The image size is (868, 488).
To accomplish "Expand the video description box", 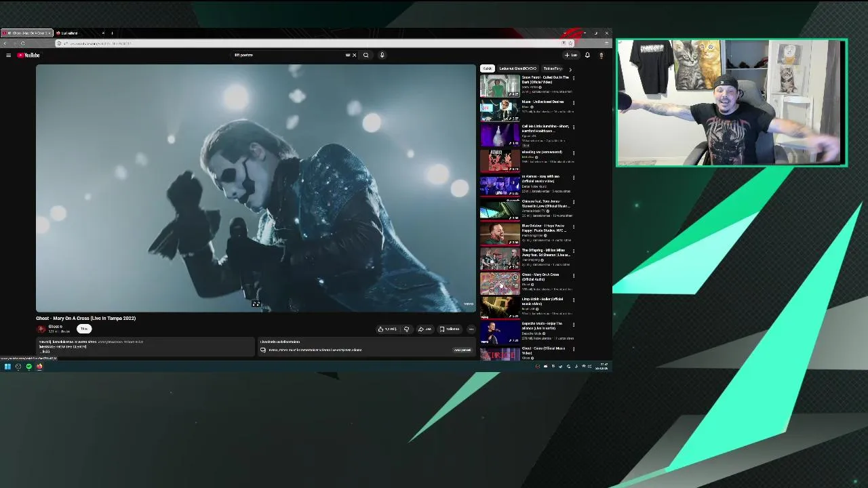I will pyautogui.click(x=145, y=346).
